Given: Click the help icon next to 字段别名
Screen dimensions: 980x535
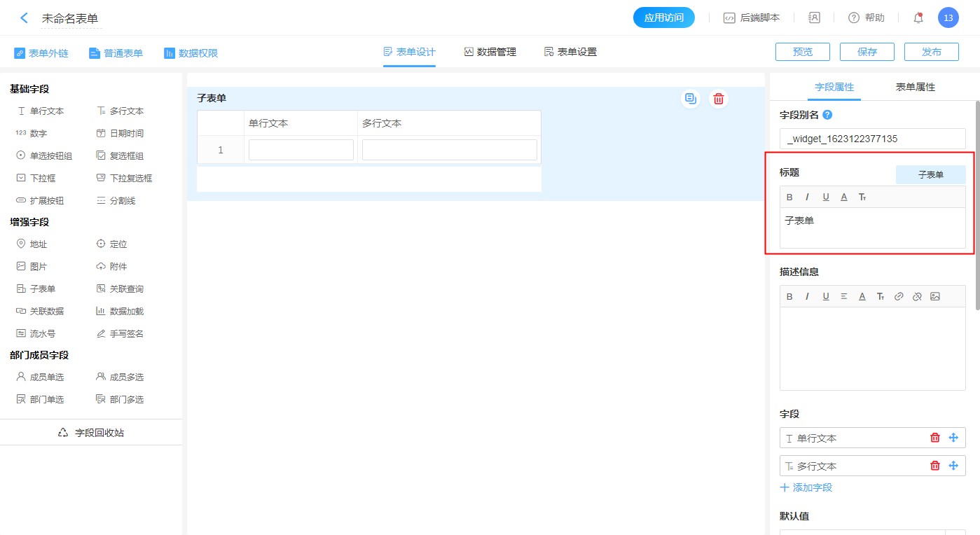Looking at the screenshot, I should coord(827,116).
